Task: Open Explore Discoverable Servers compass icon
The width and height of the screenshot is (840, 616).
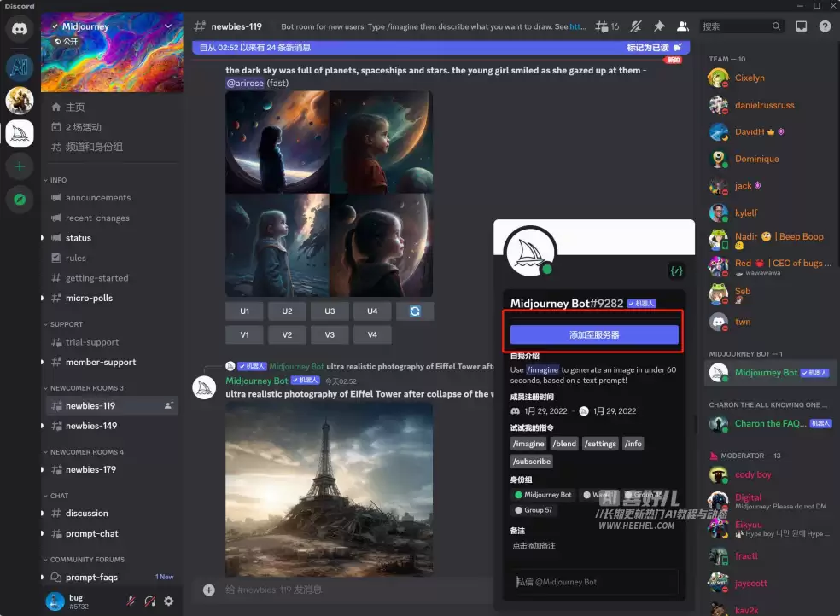Action: click(20, 200)
